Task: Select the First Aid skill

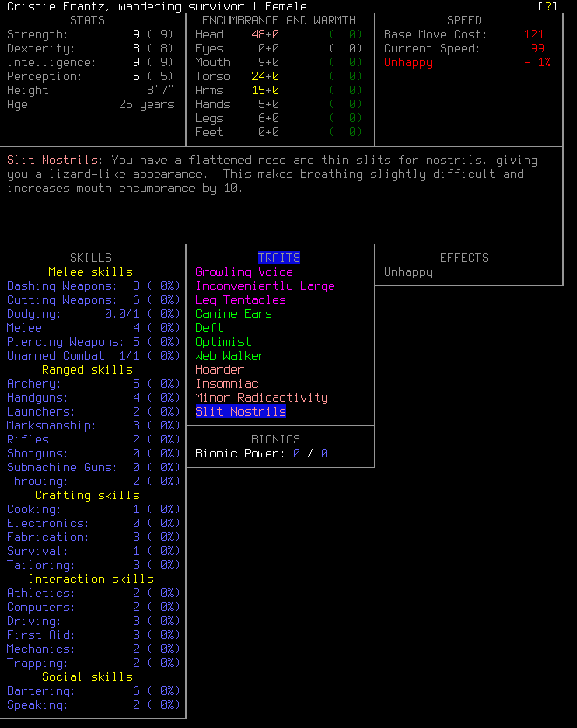Action: [x=93, y=635]
